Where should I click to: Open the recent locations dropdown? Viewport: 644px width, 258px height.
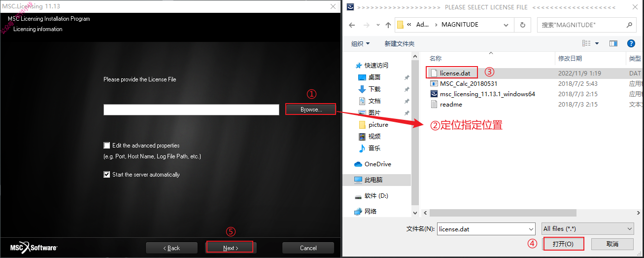coord(378,25)
